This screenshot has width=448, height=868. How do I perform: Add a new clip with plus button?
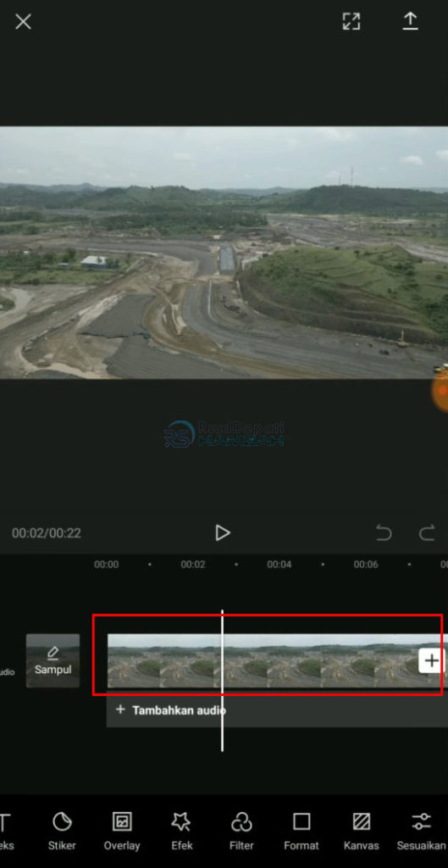point(431,660)
